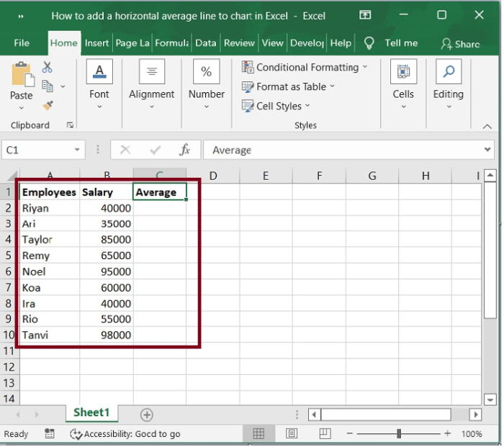The height and width of the screenshot is (447, 504).
Task: Switch to Normal view in status bar
Action: pyautogui.click(x=258, y=433)
